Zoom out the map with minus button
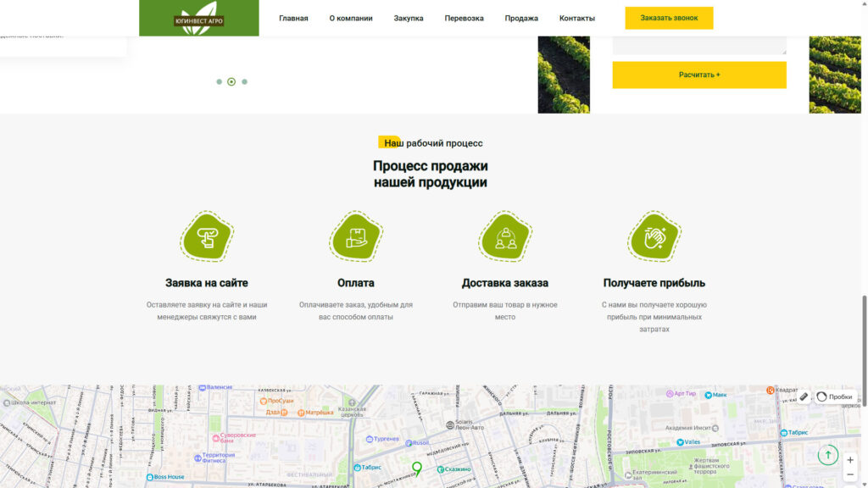 coord(850,475)
